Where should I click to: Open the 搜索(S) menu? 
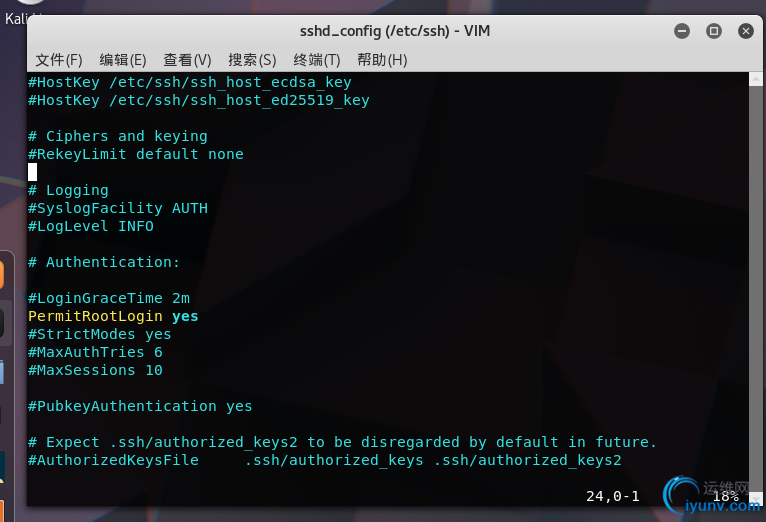pyautogui.click(x=252, y=60)
